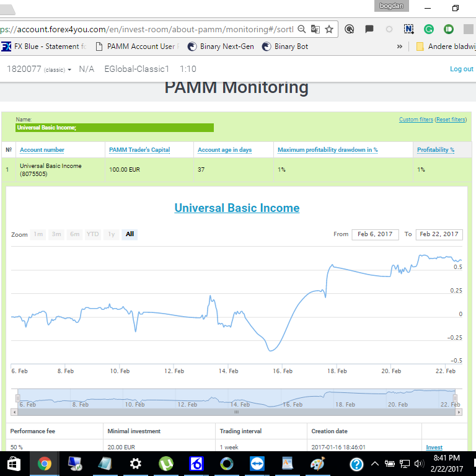This screenshot has width=476, height=476.
Task: Open Windows Start menu
Action: click(x=14, y=464)
